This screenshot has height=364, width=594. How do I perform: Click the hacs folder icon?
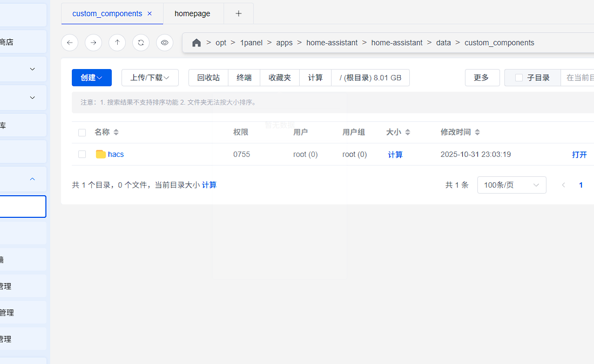(100, 154)
